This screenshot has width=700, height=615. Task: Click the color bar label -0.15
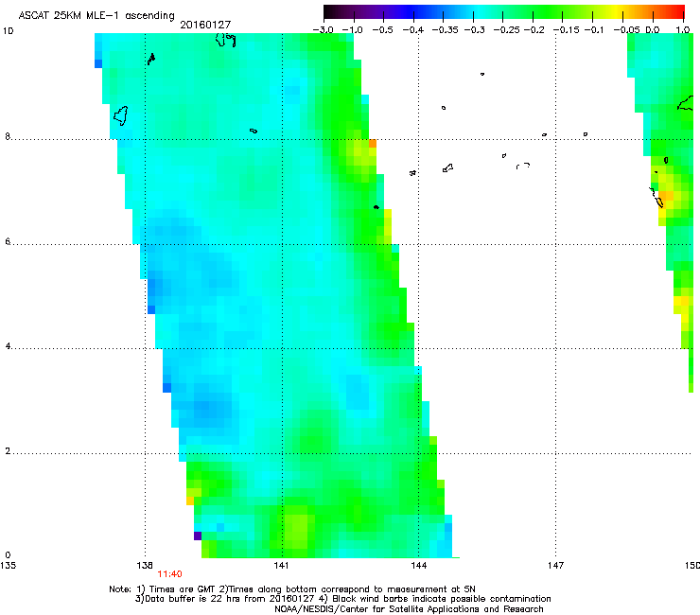(x=566, y=30)
